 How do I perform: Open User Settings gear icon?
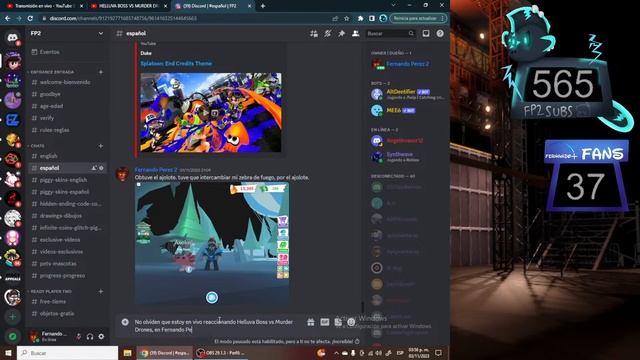pos(101,337)
